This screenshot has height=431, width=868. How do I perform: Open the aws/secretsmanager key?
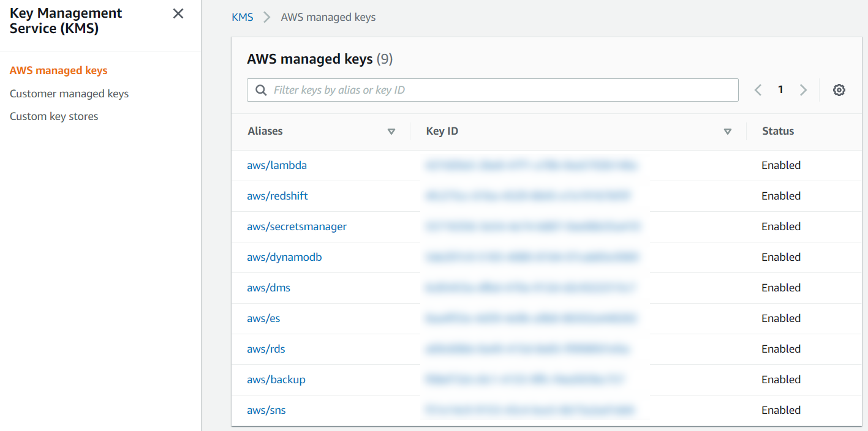[x=296, y=226]
